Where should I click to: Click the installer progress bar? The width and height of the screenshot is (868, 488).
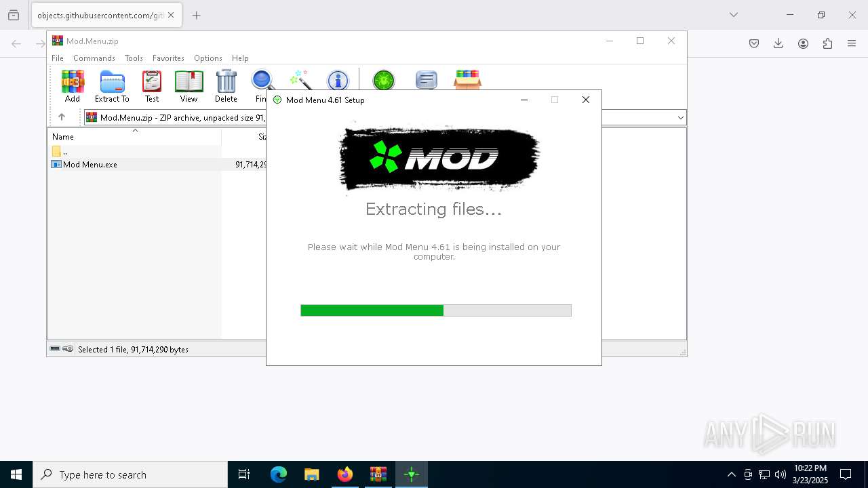click(x=436, y=310)
